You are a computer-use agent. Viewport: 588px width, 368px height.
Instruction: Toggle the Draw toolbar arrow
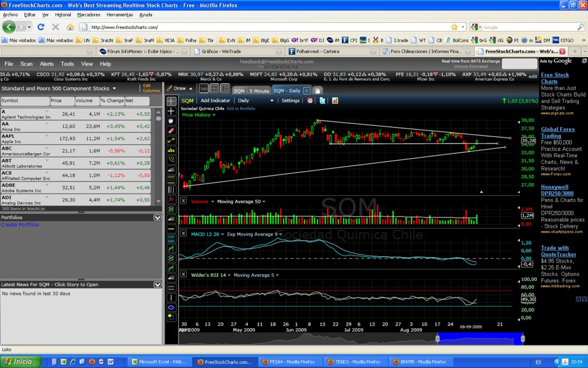[x=191, y=89]
